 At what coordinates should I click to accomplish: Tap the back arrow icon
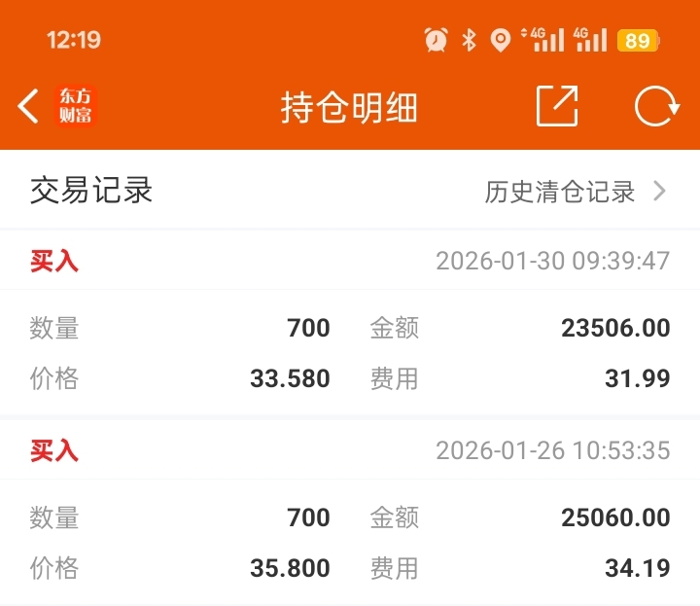[x=29, y=107]
